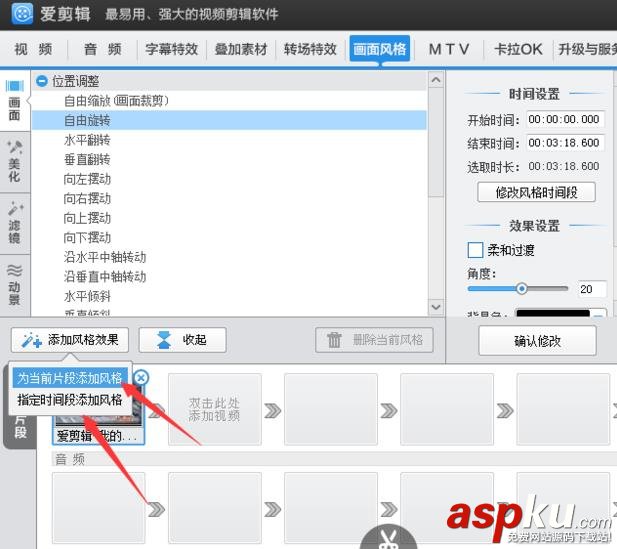This screenshot has width=617, height=549.
Task: Open the MTV tab
Action: (x=449, y=49)
